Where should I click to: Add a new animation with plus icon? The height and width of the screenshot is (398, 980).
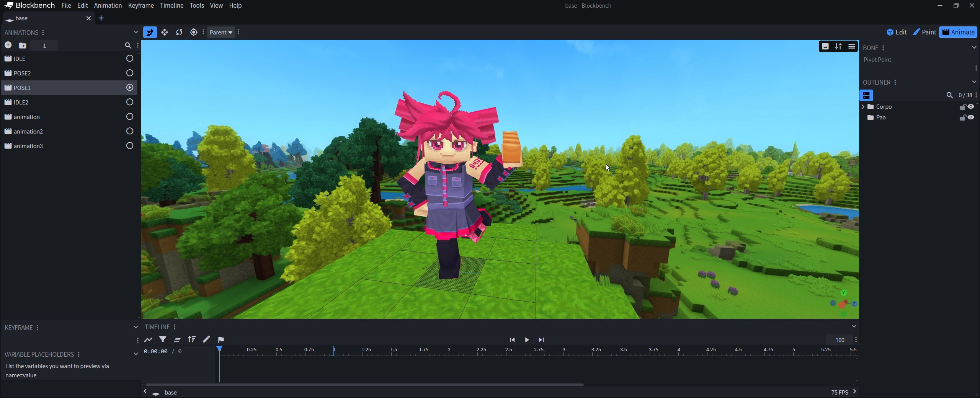pyautogui.click(x=8, y=45)
